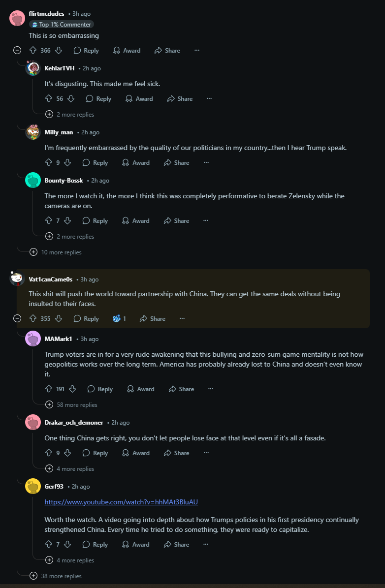Open more options on Milly_man's comment

click(206, 162)
